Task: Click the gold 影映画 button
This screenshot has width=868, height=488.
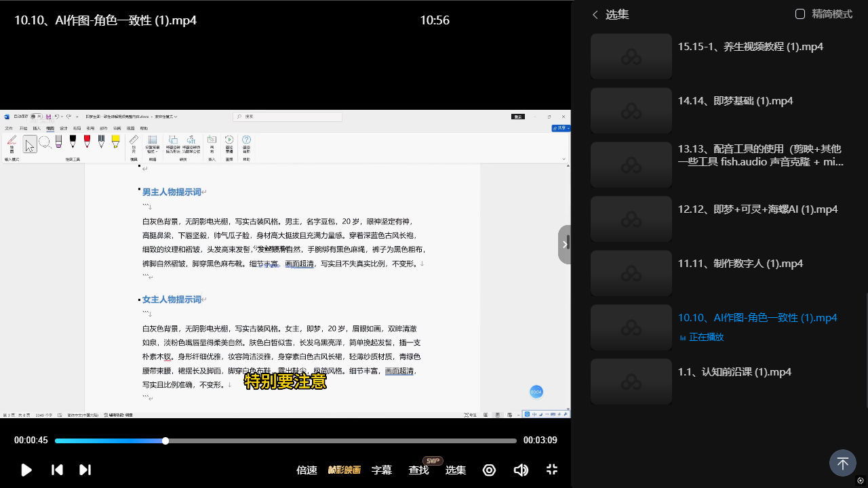Action: (344, 470)
